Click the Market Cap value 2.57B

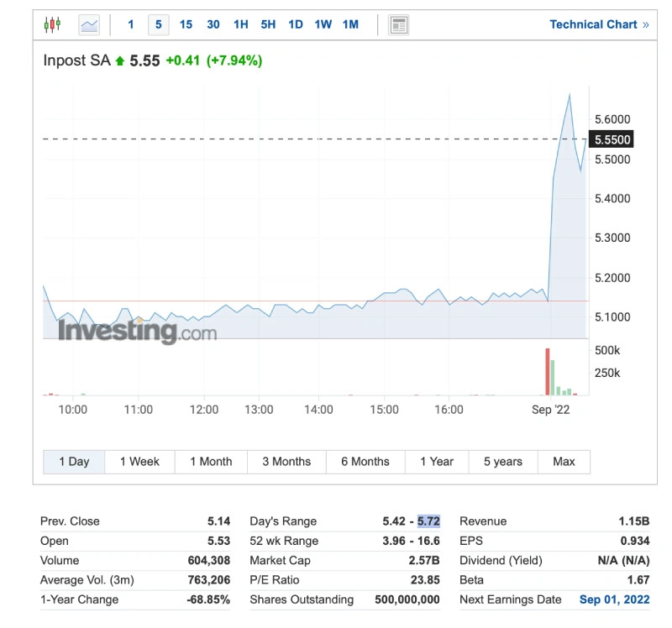pyautogui.click(x=424, y=560)
